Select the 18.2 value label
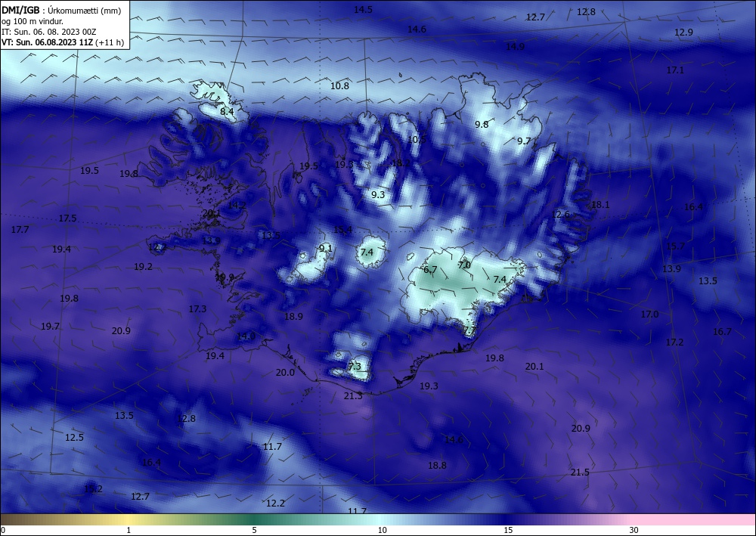The height and width of the screenshot is (536, 756). pos(401,163)
